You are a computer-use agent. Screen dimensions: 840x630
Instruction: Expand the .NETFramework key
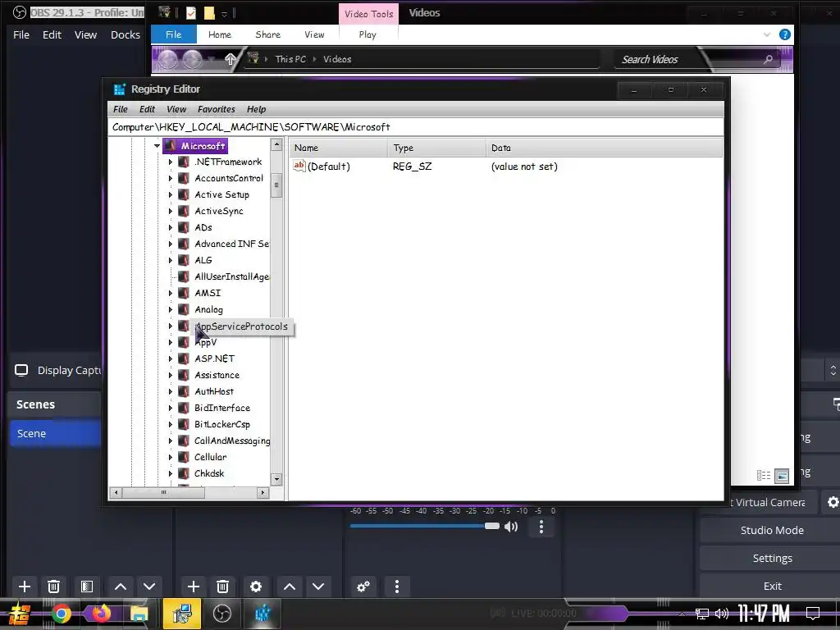point(171,162)
